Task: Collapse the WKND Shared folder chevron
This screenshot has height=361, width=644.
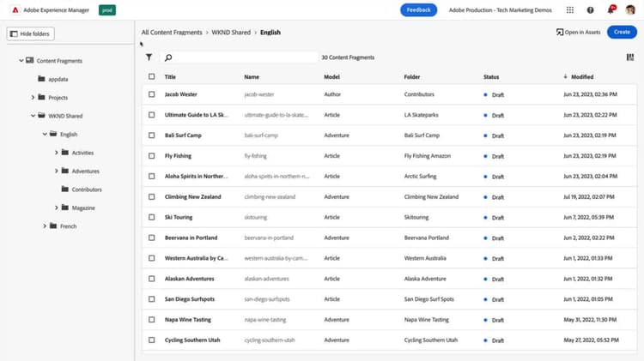Action: pos(33,116)
